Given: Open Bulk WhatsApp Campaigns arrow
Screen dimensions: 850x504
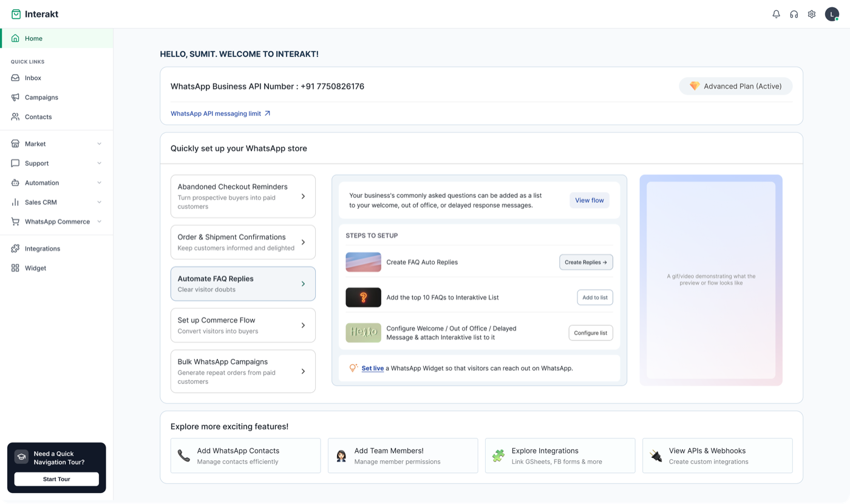Looking at the screenshot, I should click(304, 372).
